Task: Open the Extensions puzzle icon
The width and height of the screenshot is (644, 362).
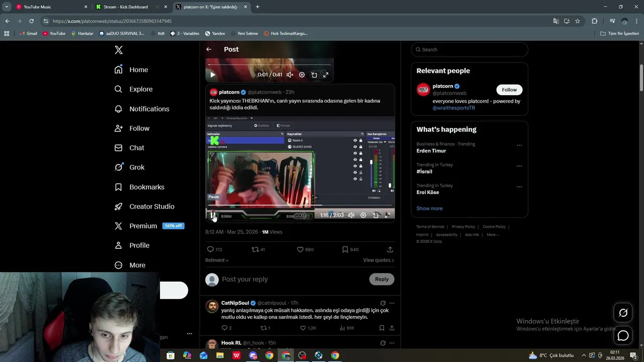Action: 595,21
